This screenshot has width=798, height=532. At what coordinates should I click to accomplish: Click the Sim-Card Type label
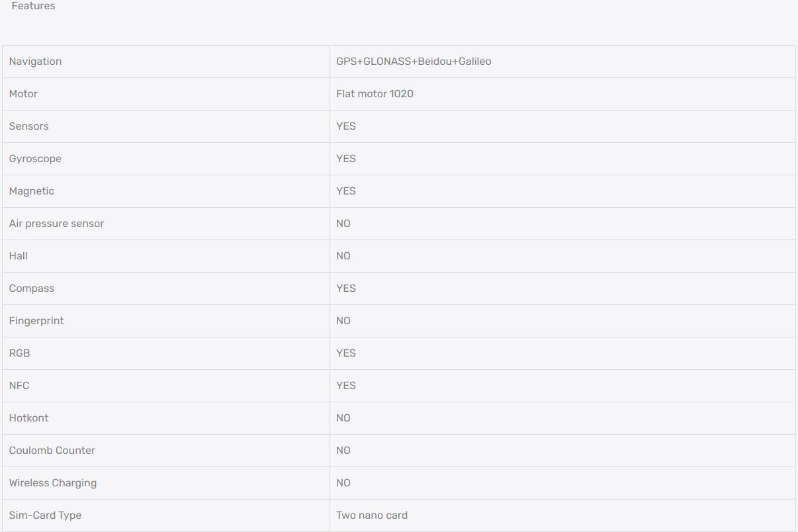45,515
